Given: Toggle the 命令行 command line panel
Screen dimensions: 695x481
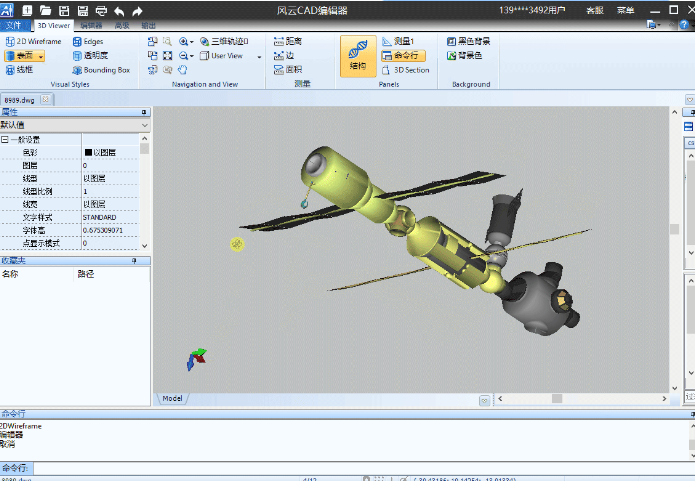Looking at the screenshot, I should pos(402,56).
